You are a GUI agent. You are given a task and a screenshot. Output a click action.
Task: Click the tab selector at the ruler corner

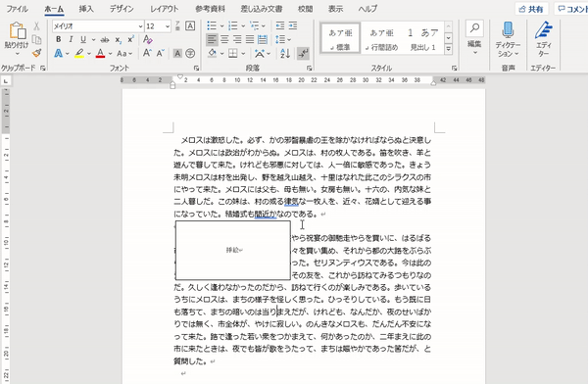(6, 81)
